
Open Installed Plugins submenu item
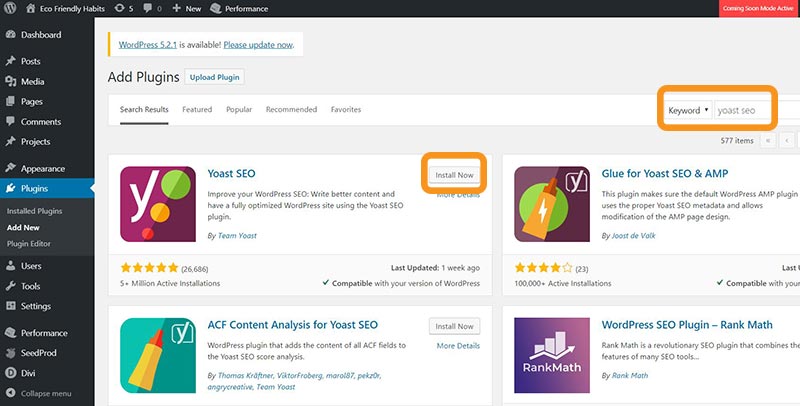pyautogui.click(x=34, y=211)
